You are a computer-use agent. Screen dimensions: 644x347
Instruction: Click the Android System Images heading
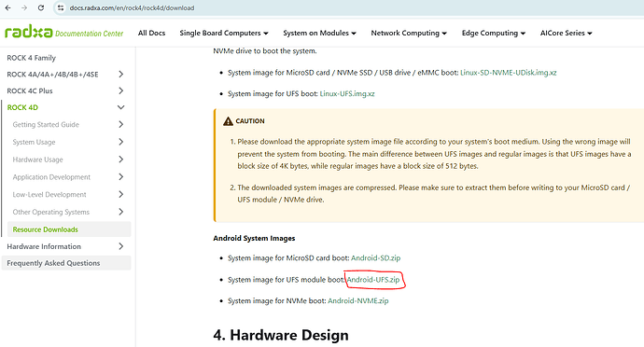tap(254, 238)
